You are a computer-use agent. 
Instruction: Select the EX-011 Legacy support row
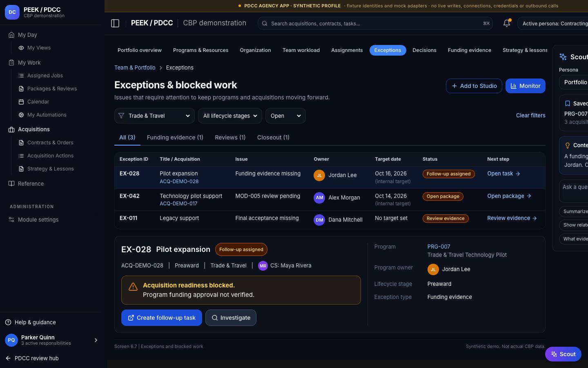pos(330,220)
